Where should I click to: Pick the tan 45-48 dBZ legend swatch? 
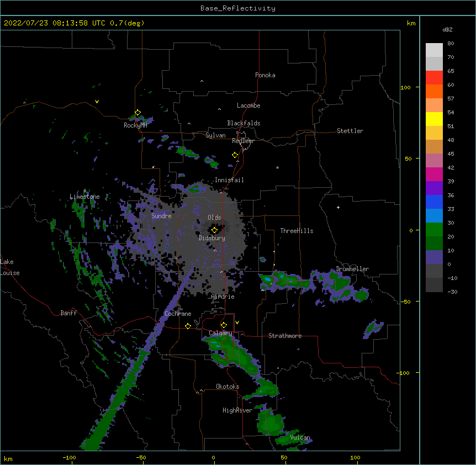point(434,146)
